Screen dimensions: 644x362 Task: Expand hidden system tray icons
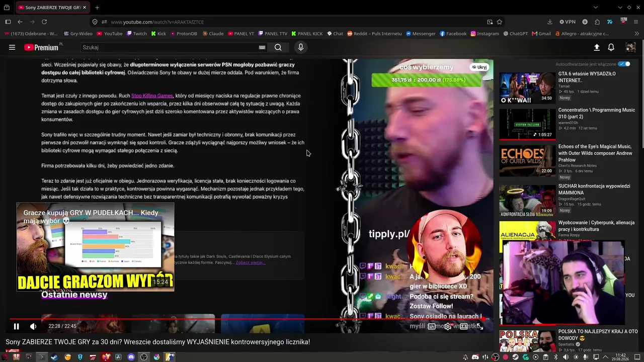pyautogui.click(x=606, y=357)
